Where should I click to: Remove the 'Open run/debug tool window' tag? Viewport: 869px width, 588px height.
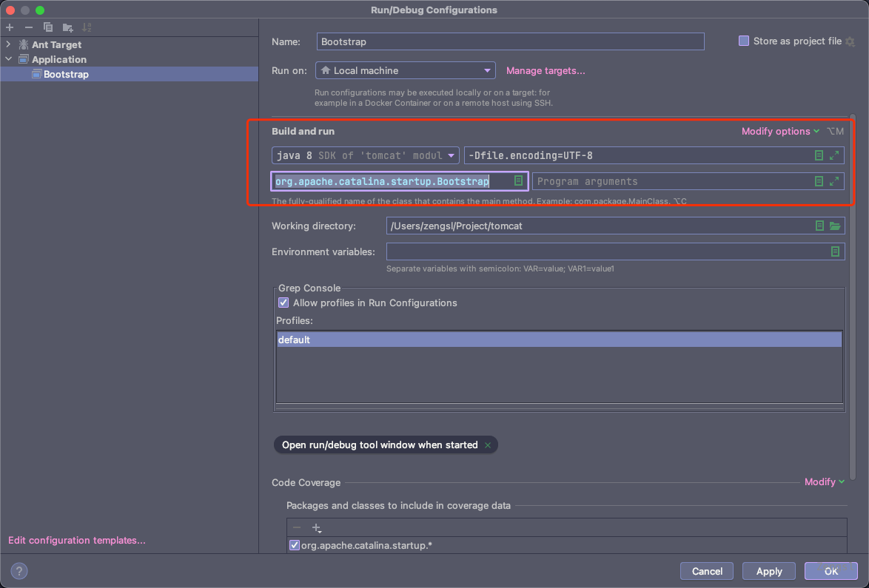coord(487,445)
